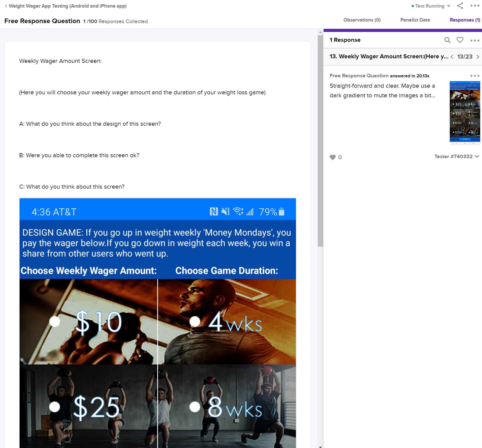Click the question title '13. Weekly Wager Amount Screen'
The image size is (482, 448).
[389, 57]
